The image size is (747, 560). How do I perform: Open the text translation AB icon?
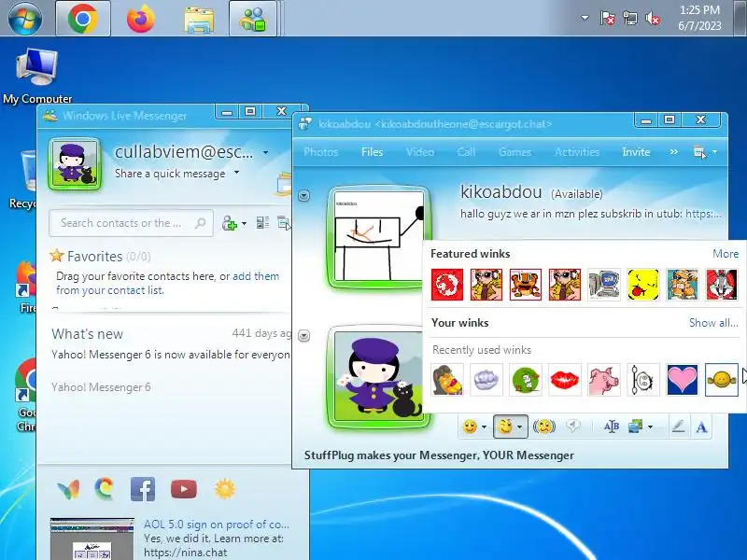click(612, 427)
